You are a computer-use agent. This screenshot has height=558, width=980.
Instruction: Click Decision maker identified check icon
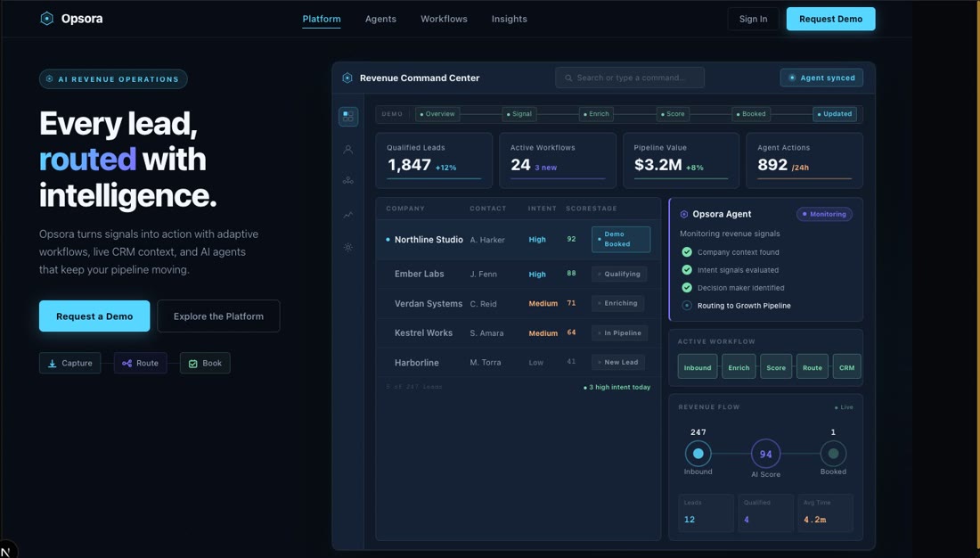pos(687,288)
